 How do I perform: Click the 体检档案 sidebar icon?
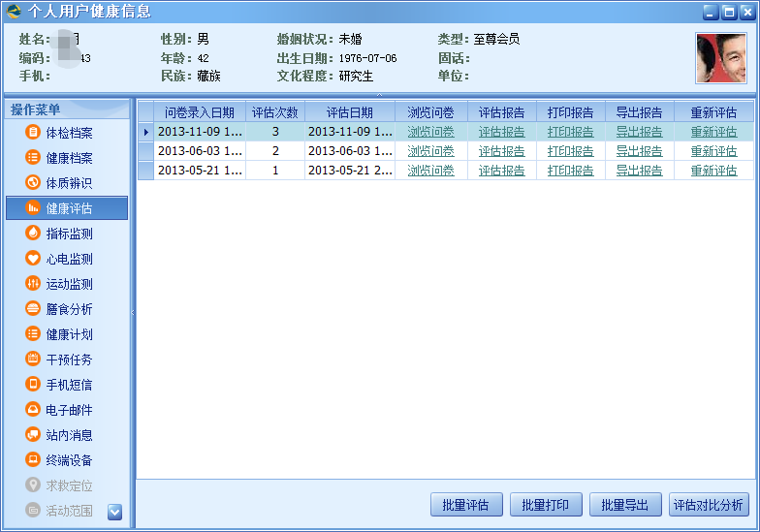(33, 133)
